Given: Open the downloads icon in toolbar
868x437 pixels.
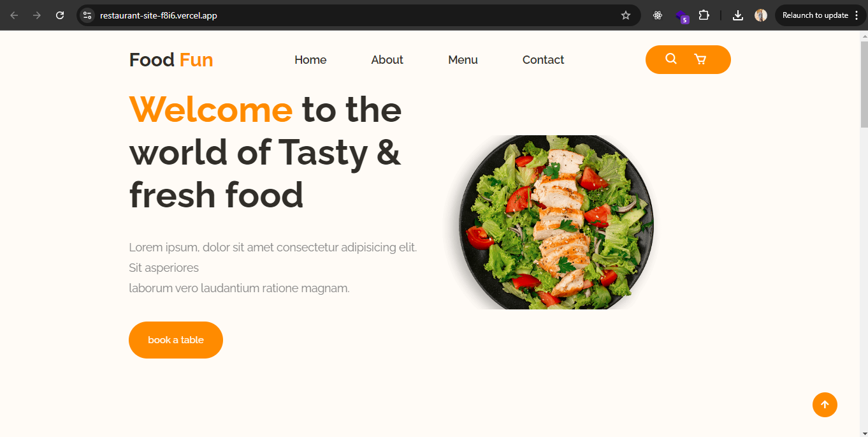Looking at the screenshot, I should point(738,15).
